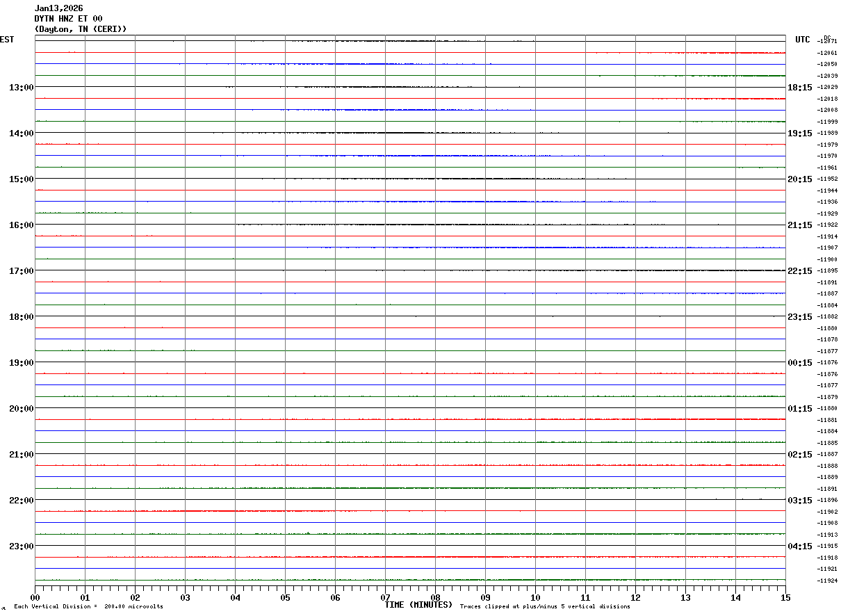This screenshot has width=841, height=616.
Task: Click the DYTN HNZ ET 00 station code
Action: 69,19
